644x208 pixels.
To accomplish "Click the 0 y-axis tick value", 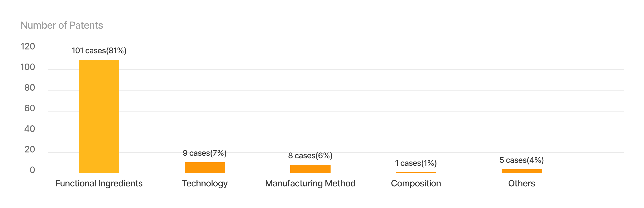I will (32, 170).
